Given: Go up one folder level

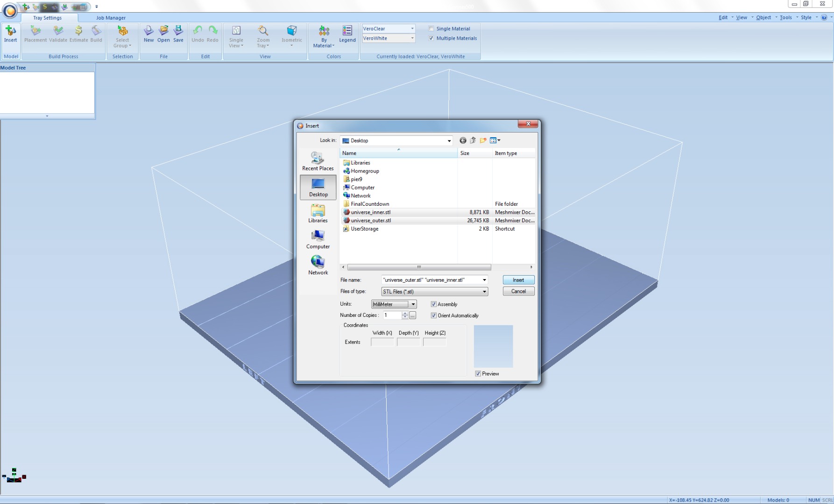Looking at the screenshot, I should [x=473, y=140].
